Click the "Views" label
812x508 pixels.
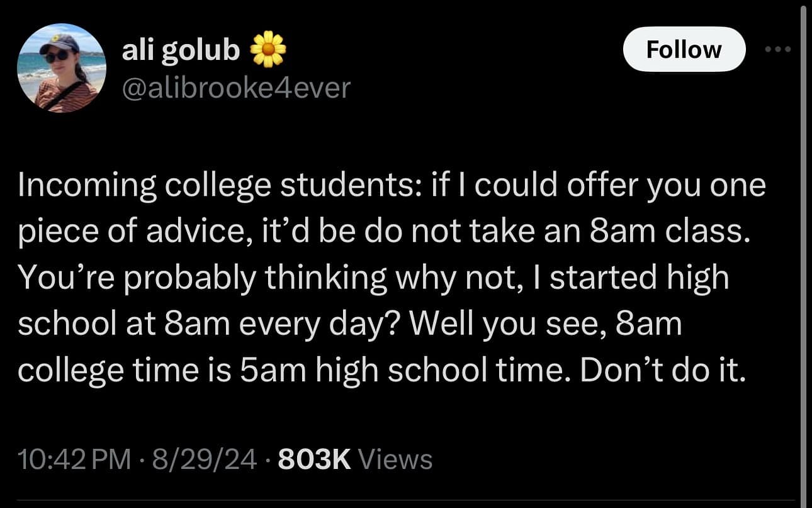point(395,460)
